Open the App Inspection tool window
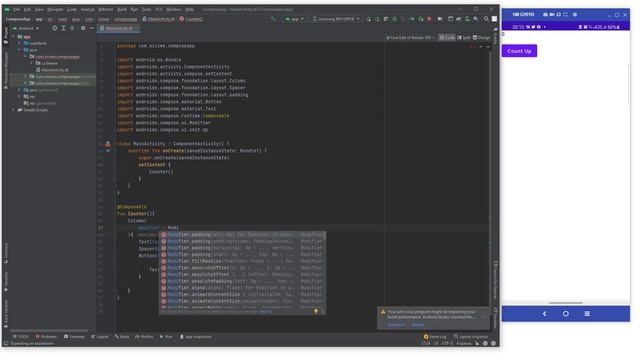 click(x=196, y=337)
